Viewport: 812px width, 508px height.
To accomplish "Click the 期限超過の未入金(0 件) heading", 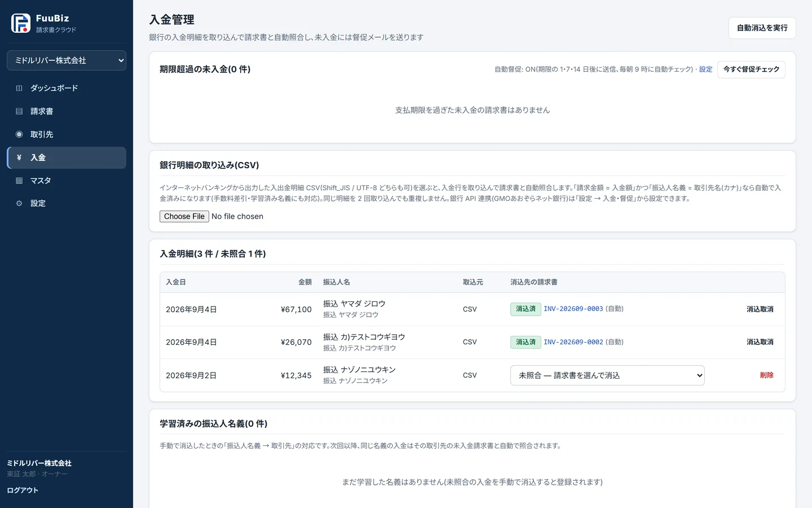I will pyautogui.click(x=205, y=69).
